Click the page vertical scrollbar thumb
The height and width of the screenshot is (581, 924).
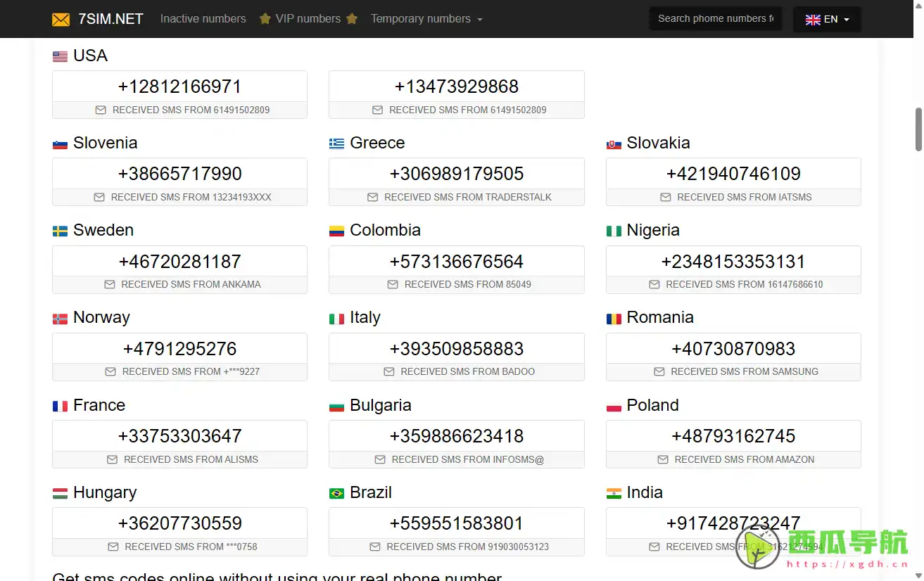click(x=918, y=129)
